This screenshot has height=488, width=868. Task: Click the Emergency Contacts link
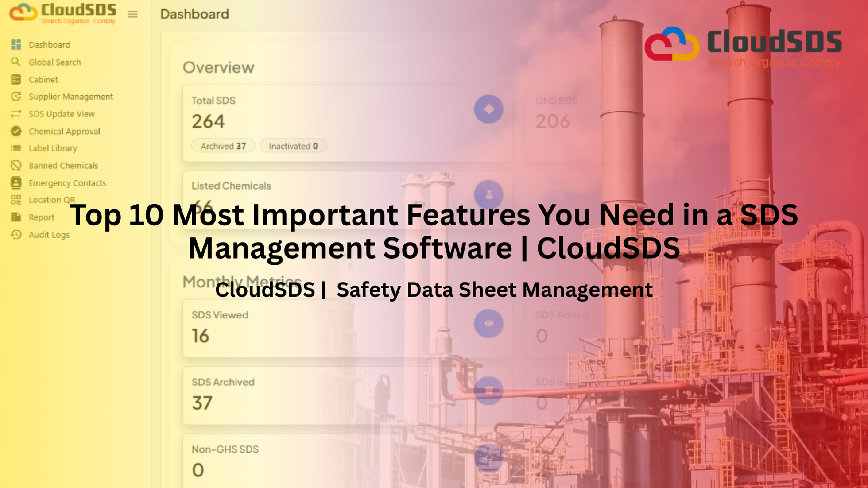(67, 183)
